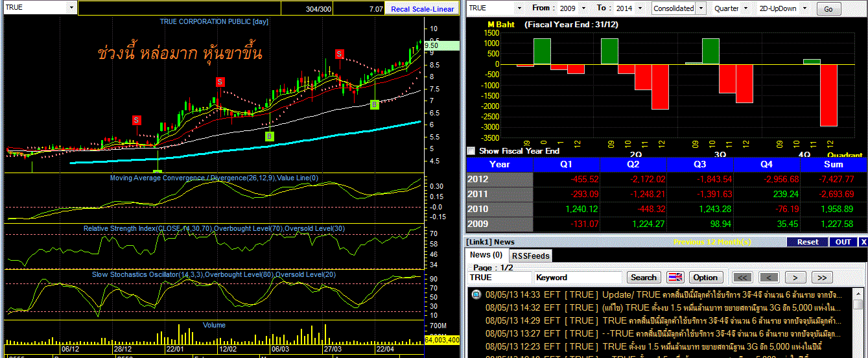
Task: Expand the Consolidated statement dropdown
Action: (x=699, y=8)
